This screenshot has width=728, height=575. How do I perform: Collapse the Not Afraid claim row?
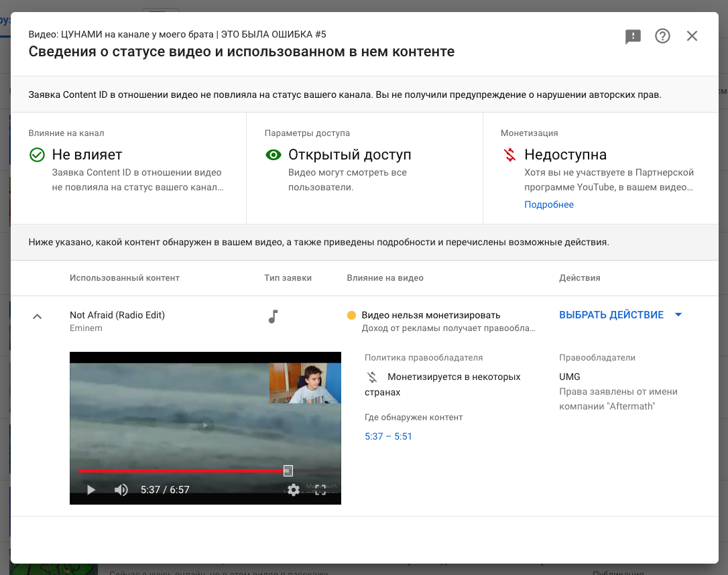tap(37, 316)
